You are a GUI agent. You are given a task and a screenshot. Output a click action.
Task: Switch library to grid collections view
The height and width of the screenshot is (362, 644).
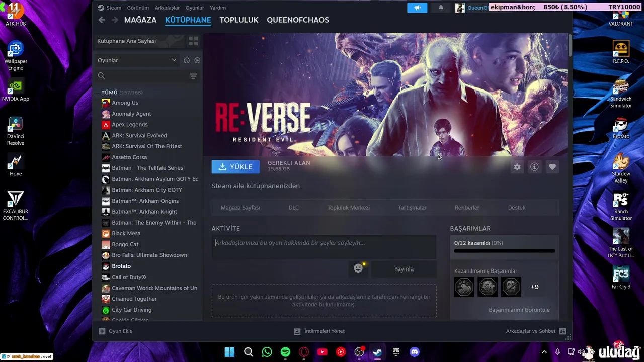[x=193, y=41]
